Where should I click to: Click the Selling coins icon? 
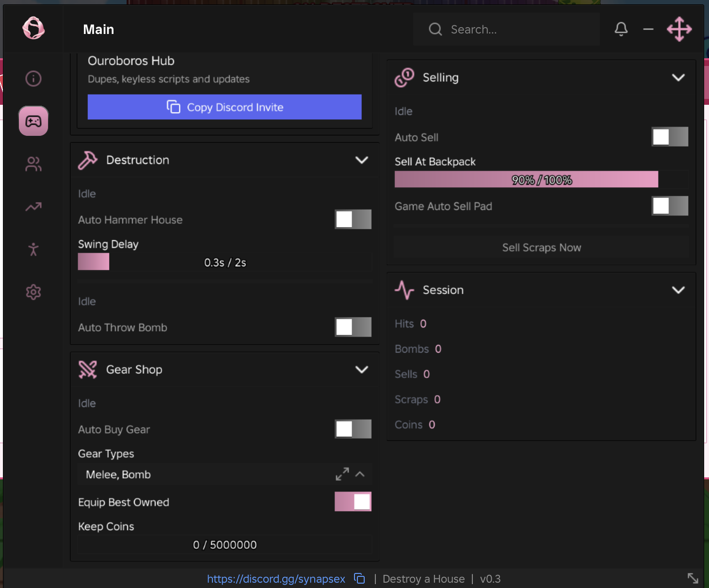coord(404,78)
